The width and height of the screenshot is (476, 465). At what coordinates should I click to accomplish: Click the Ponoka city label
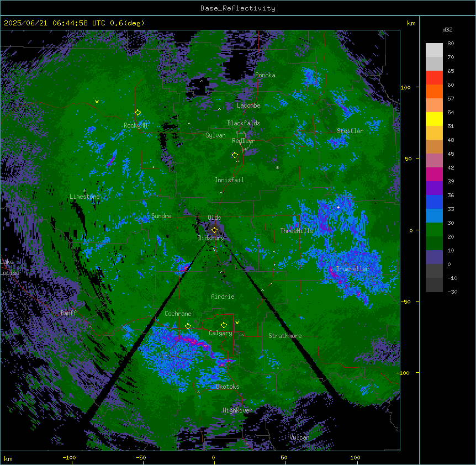pyautogui.click(x=265, y=75)
